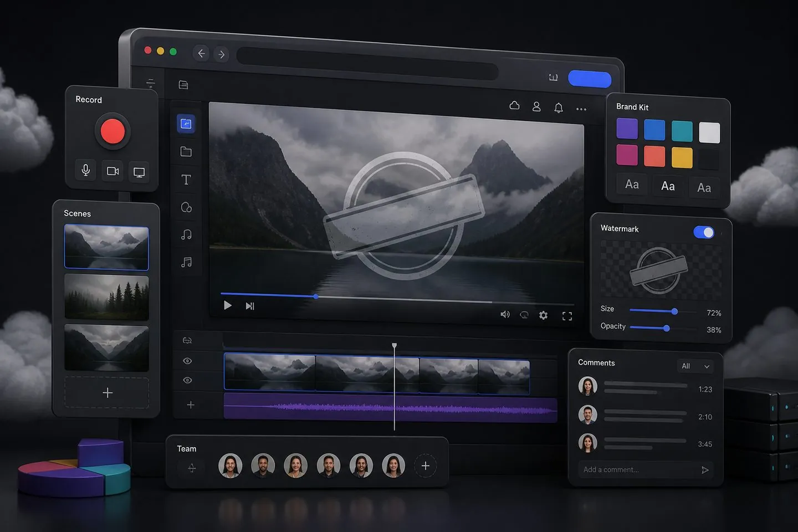This screenshot has height=532, width=798.
Task: Click the browser address bar
Action: point(367,63)
